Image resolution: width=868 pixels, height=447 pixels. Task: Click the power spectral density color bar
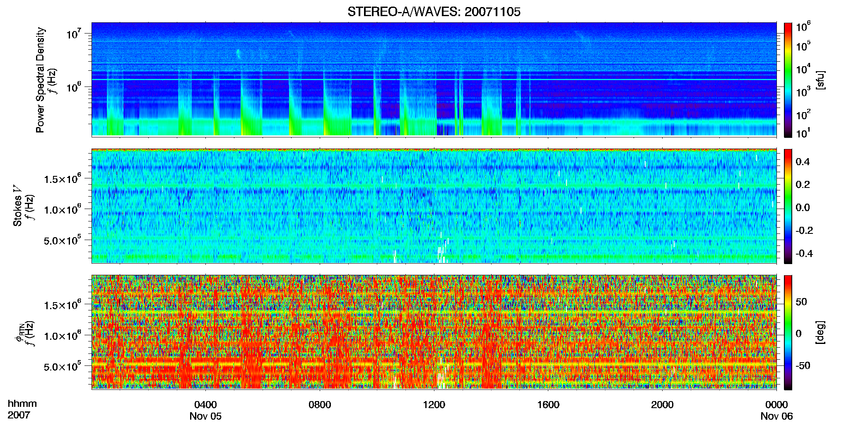tap(788, 80)
